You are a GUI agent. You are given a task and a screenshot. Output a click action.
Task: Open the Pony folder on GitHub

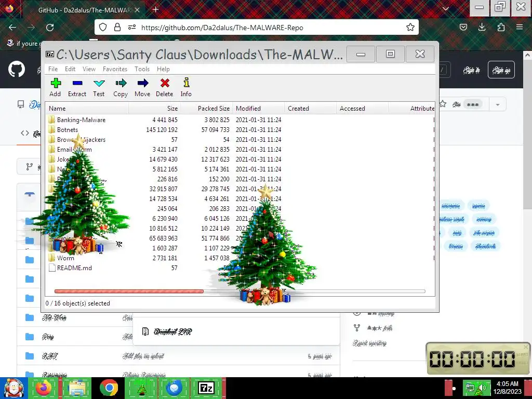48,337
